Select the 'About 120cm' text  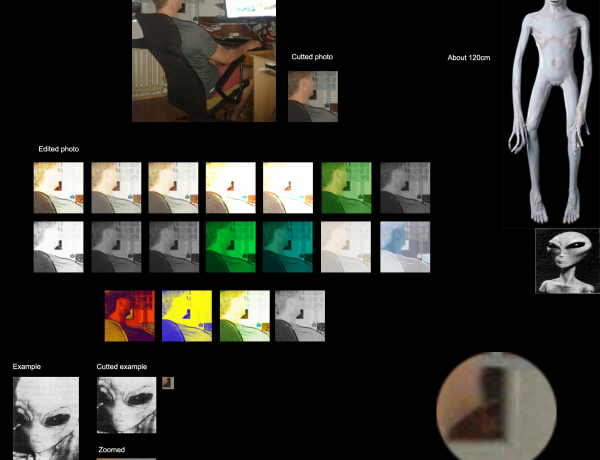pyautogui.click(x=469, y=58)
